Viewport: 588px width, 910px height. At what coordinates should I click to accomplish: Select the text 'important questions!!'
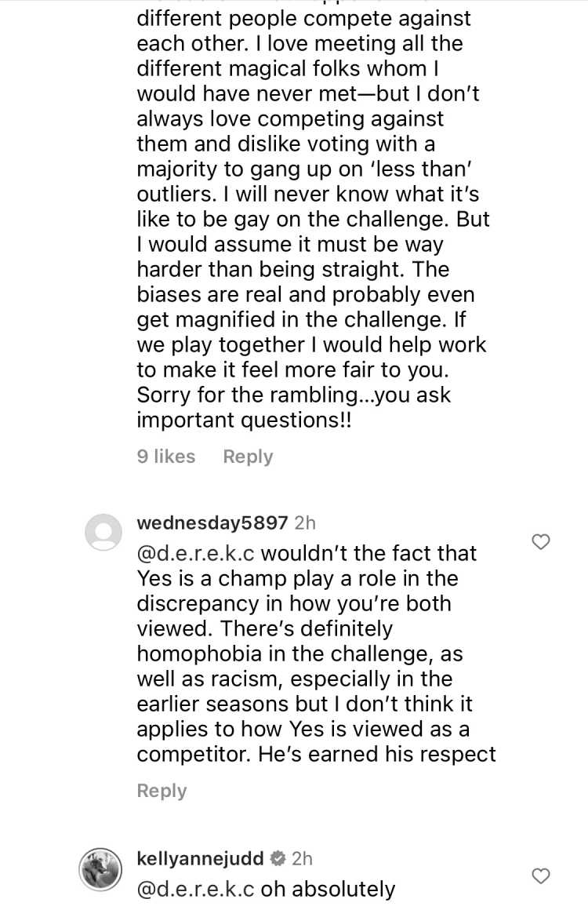(x=244, y=420)
